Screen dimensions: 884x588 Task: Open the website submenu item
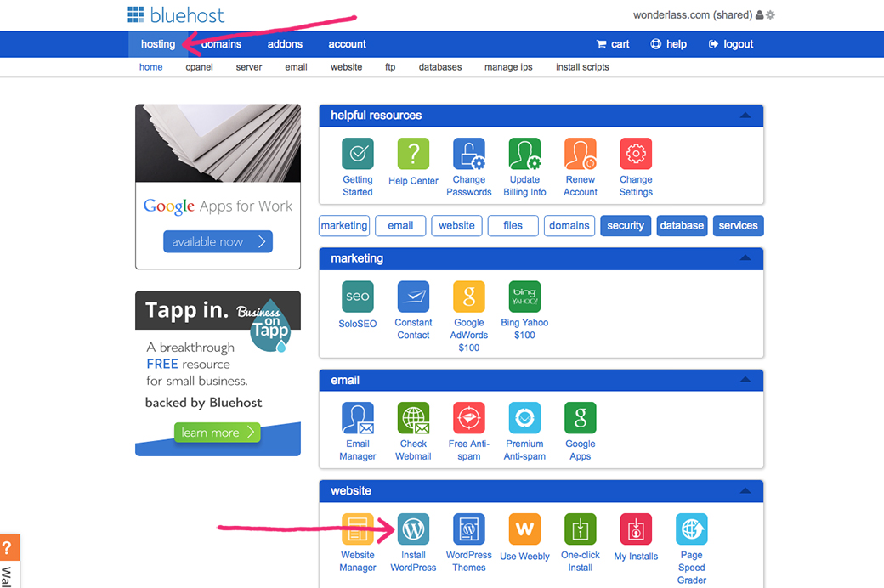(346, 67)
